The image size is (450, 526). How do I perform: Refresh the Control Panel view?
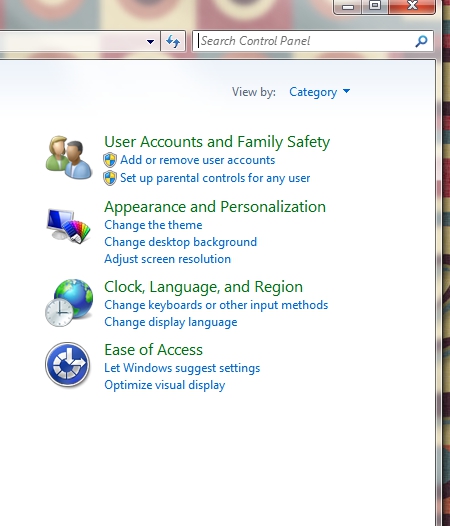pyautogui.click(x=173, y=41)
